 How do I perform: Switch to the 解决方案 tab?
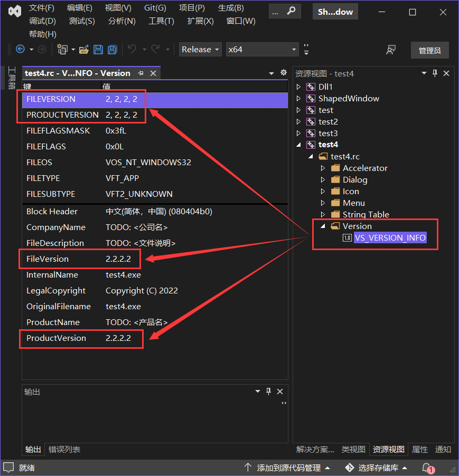coord(315,449)
